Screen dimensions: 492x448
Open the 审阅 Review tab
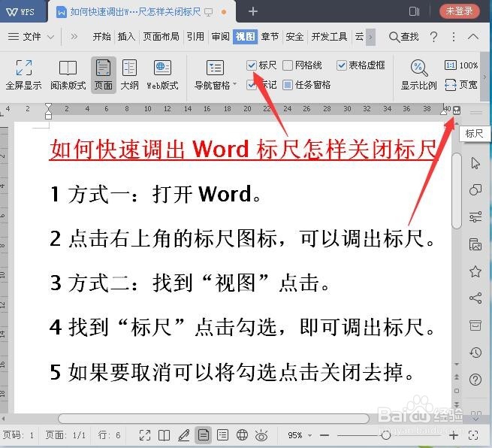[220, 37]
